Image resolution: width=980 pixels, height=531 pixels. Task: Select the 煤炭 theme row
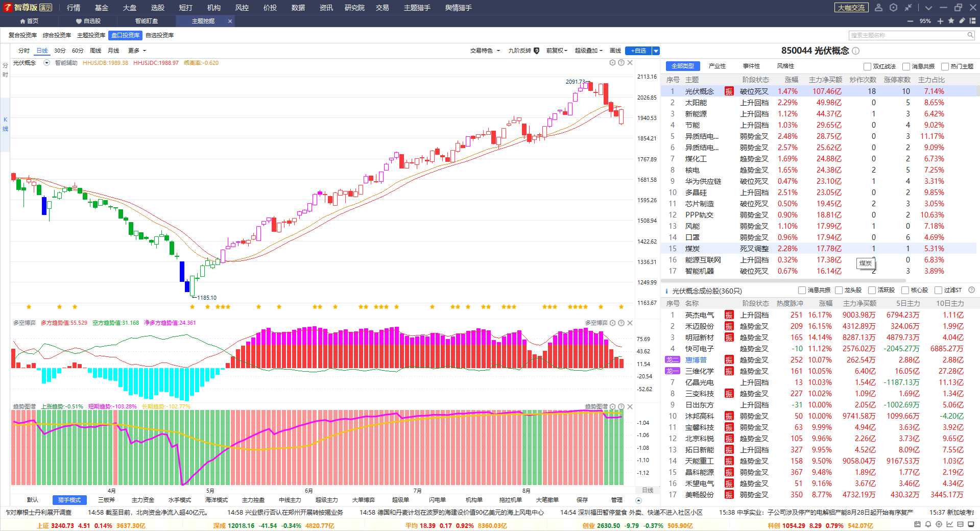coord(820,249)
